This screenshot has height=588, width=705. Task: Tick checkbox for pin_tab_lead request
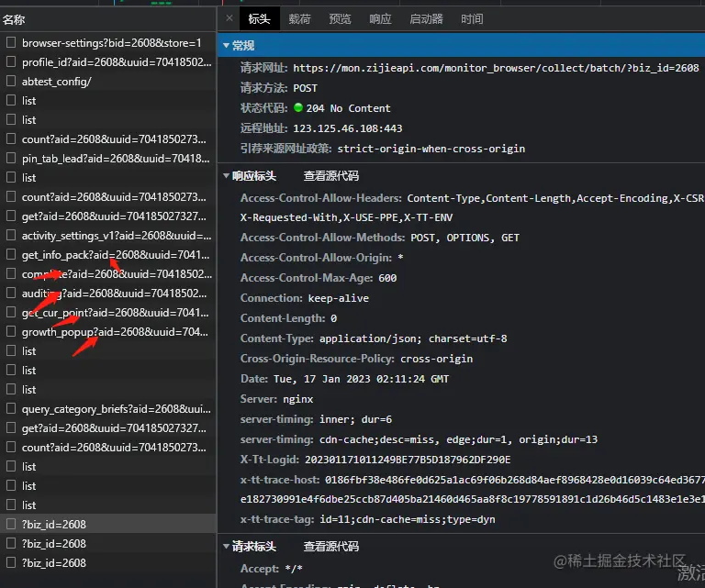[x=11, y=158]
